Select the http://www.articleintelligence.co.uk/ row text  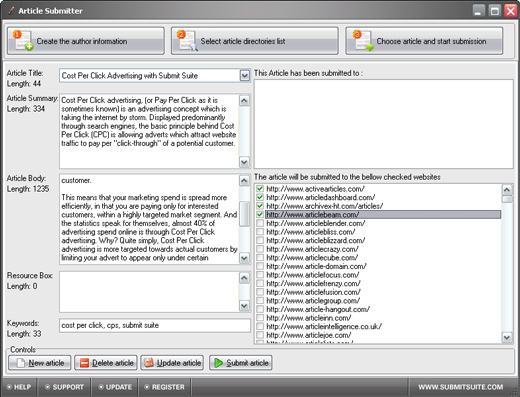[324, 326]
